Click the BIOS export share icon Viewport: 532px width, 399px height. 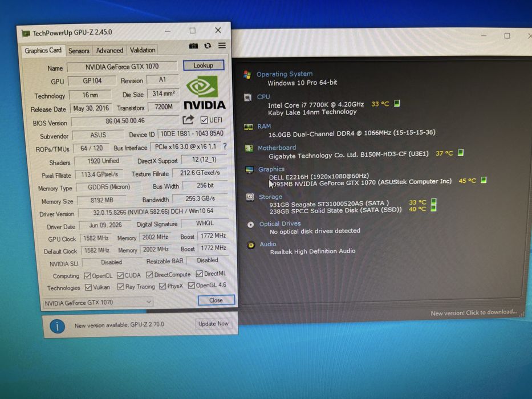point(188,120)
